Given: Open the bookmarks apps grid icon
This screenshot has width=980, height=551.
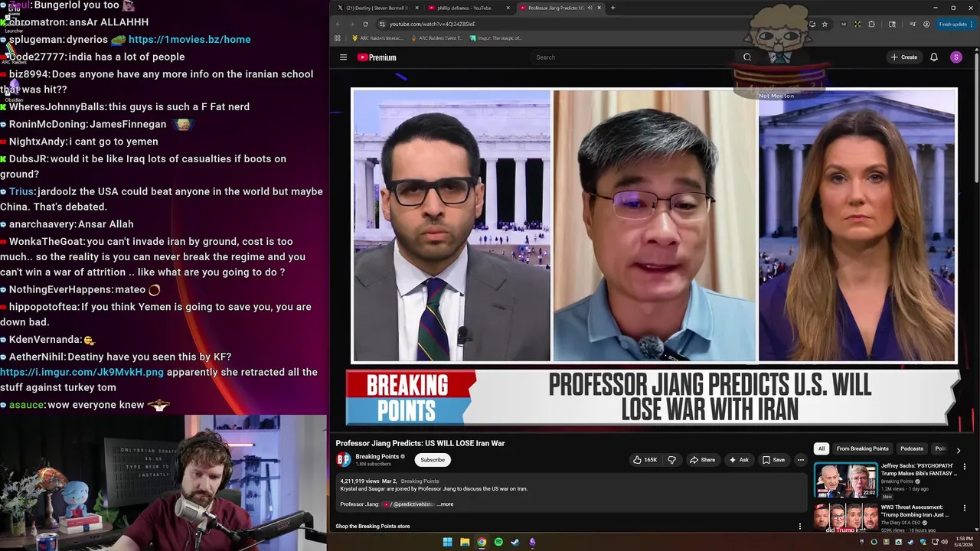Looking at the screenshot, I should [338, 37].
